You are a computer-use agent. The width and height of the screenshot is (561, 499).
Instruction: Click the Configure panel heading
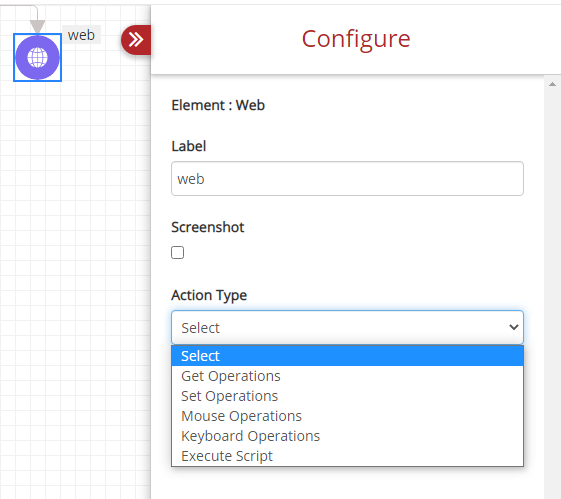coord(356,39)
